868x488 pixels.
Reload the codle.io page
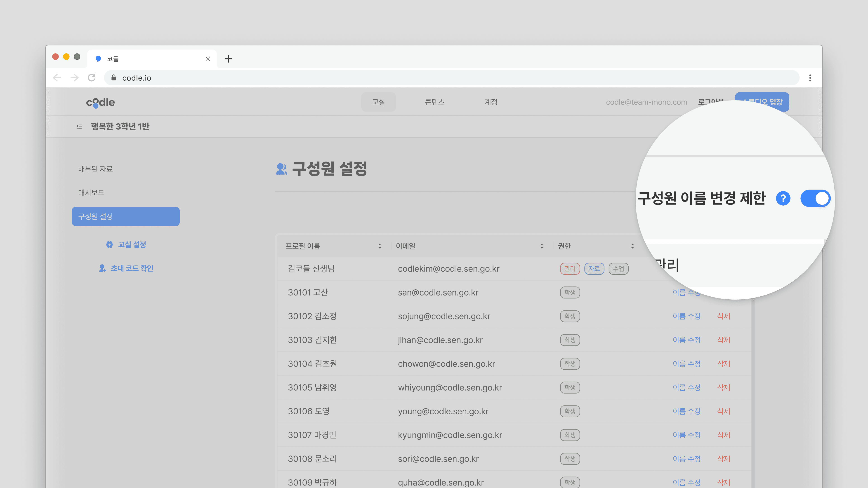tap(92, 78)
